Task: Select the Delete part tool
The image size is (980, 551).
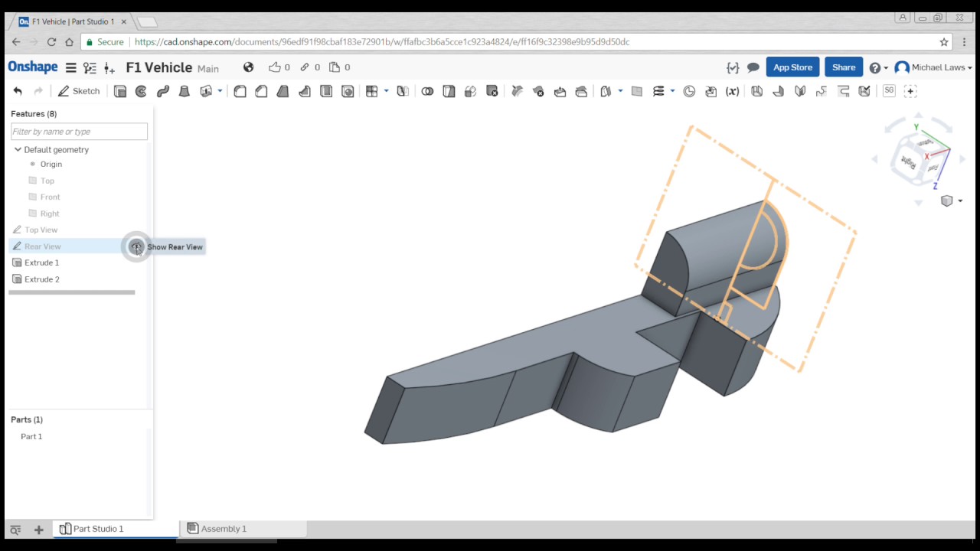Action: click(x=492, y=91)
